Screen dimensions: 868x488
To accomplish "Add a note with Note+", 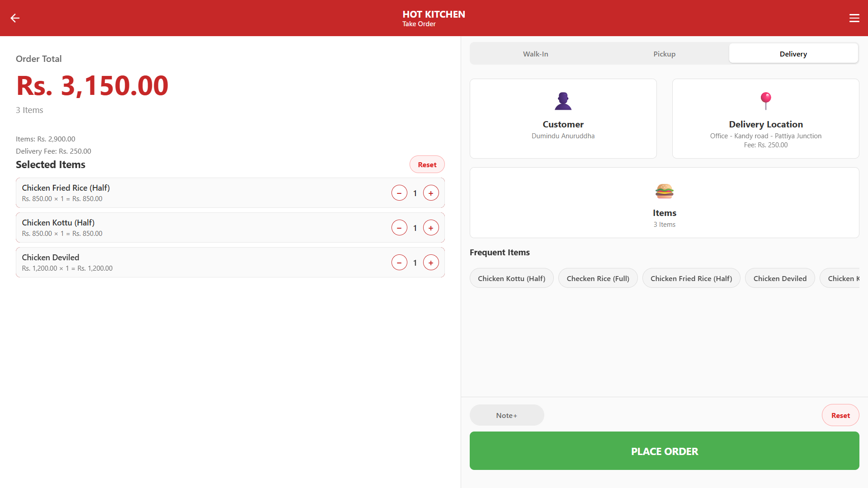I will click(x=507, y=415).
